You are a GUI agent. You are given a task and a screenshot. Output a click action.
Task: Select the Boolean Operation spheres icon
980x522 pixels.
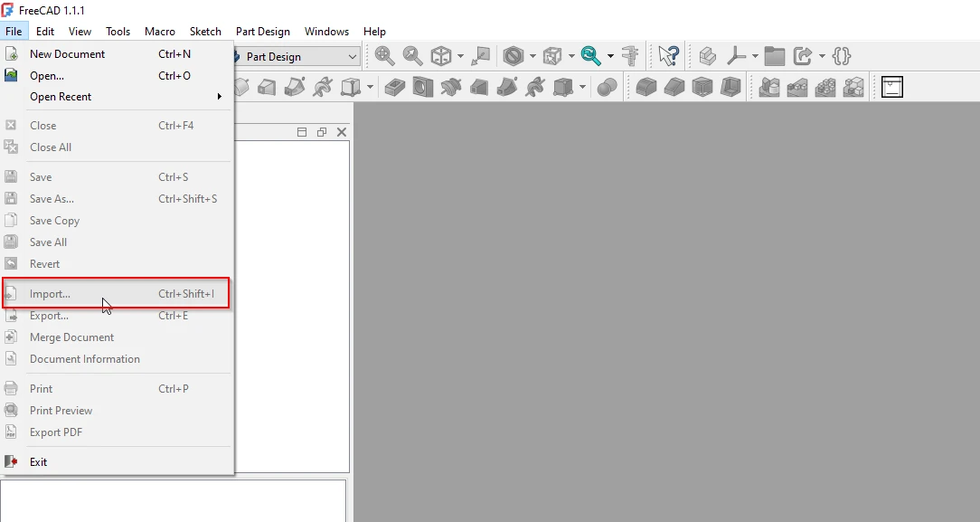click(607, 87)
